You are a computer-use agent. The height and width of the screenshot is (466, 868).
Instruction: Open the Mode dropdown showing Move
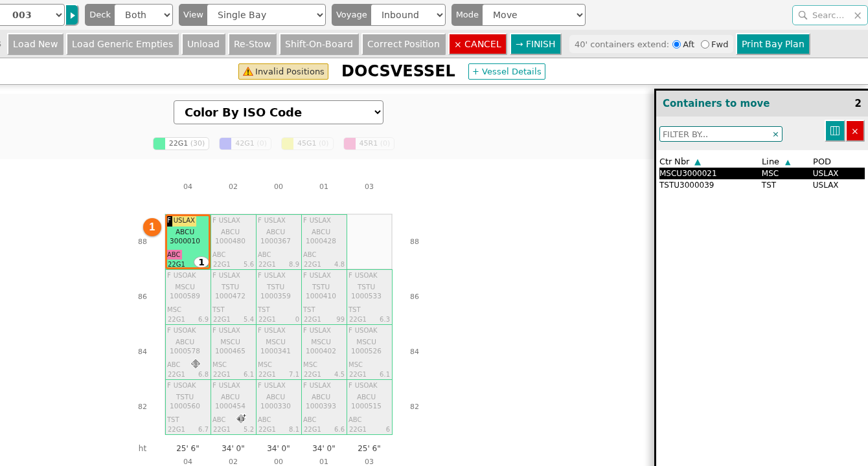pyautogui.click(x=534, y=15)
